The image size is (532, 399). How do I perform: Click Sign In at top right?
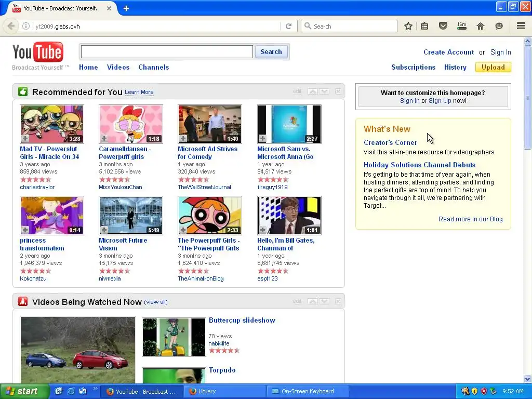click(500, 52)
